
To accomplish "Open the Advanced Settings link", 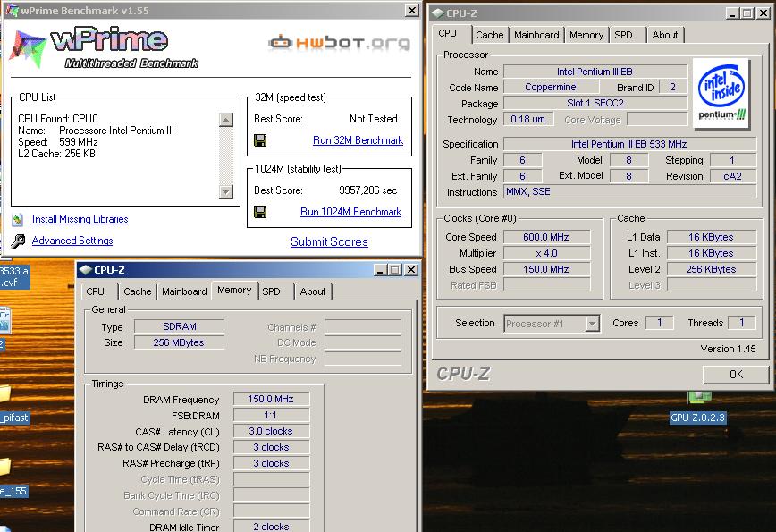I will tap(72, 241).
